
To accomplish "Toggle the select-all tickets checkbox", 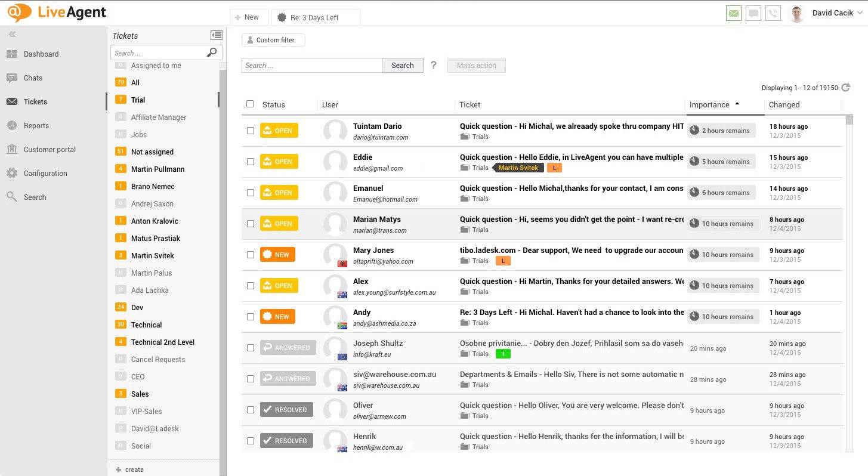I will point(250,104).
